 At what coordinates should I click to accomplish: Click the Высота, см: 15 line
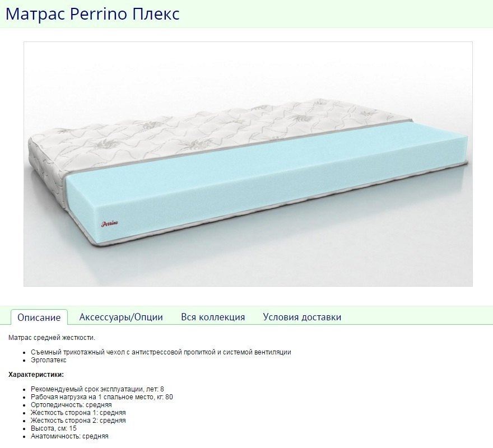coord(54,428)
